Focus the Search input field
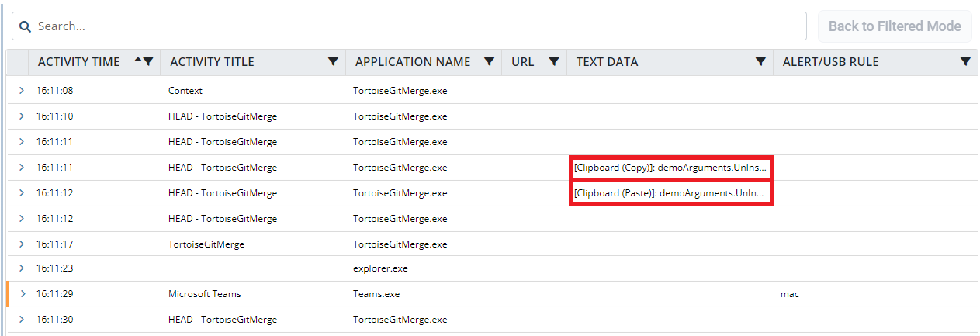The image size is (980, 336). click(x=419, y=26)
